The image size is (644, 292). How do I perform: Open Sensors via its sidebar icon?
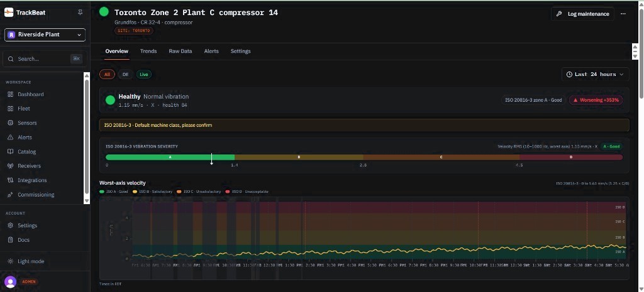click(x=10, y=123)
